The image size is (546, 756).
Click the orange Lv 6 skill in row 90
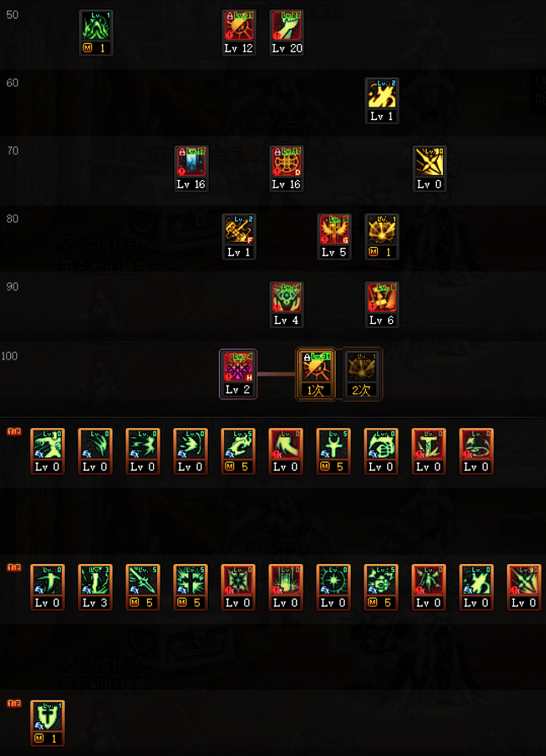point(382,304)
